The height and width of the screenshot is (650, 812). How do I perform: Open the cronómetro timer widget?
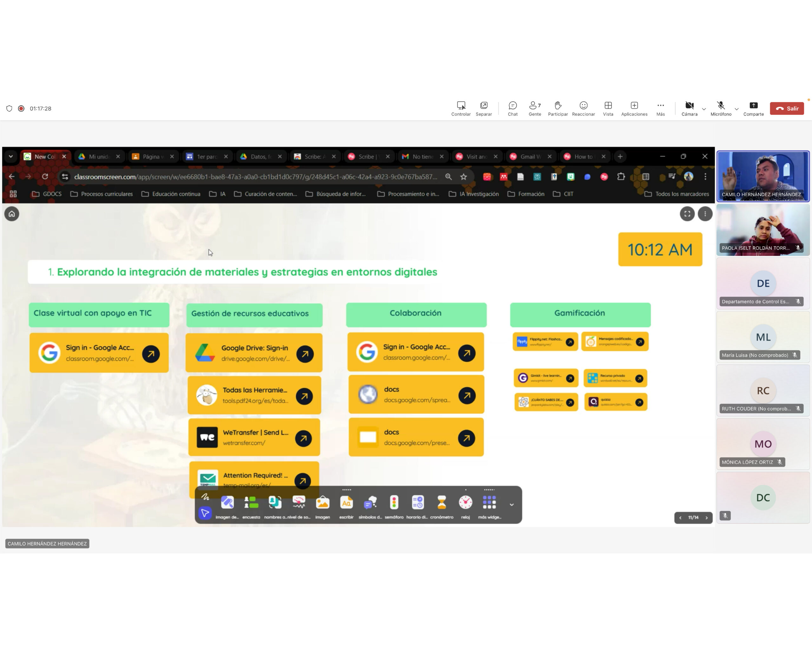[442, 507]
